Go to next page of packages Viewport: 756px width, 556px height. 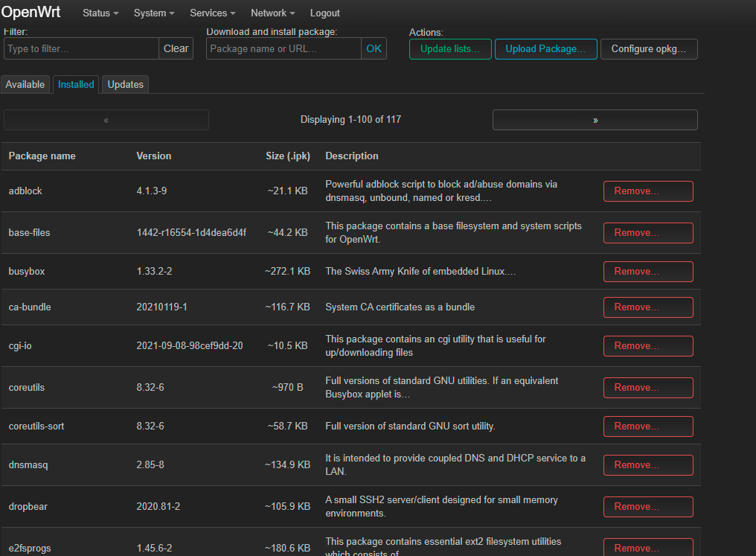(x=595, y=120)
